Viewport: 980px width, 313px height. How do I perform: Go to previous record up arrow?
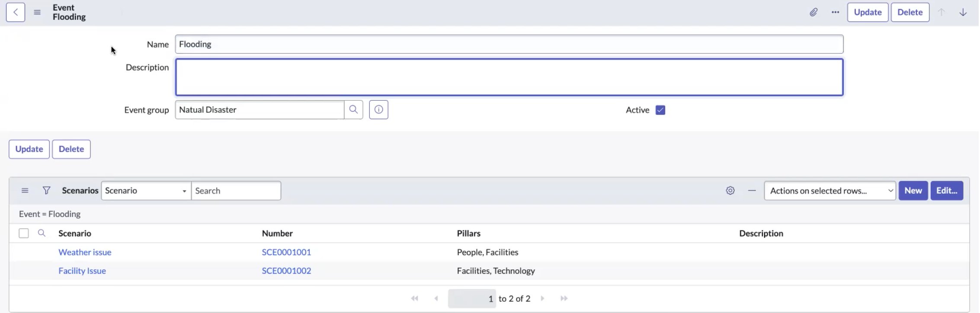point(942,12)
